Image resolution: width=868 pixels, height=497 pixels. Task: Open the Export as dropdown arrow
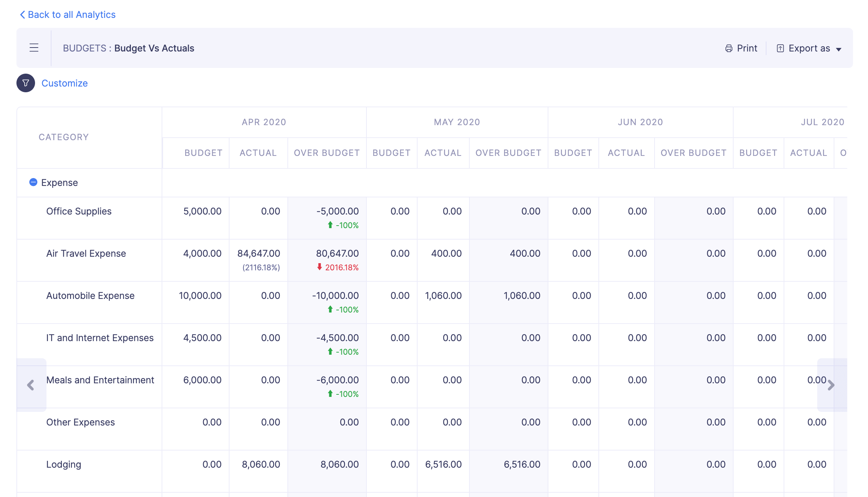point(839,49)
